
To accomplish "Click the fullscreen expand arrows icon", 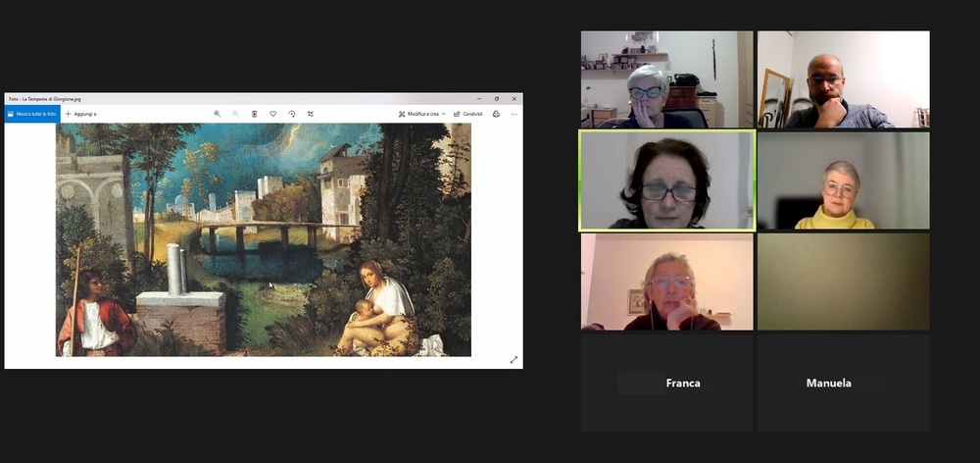I will (514, 360).
